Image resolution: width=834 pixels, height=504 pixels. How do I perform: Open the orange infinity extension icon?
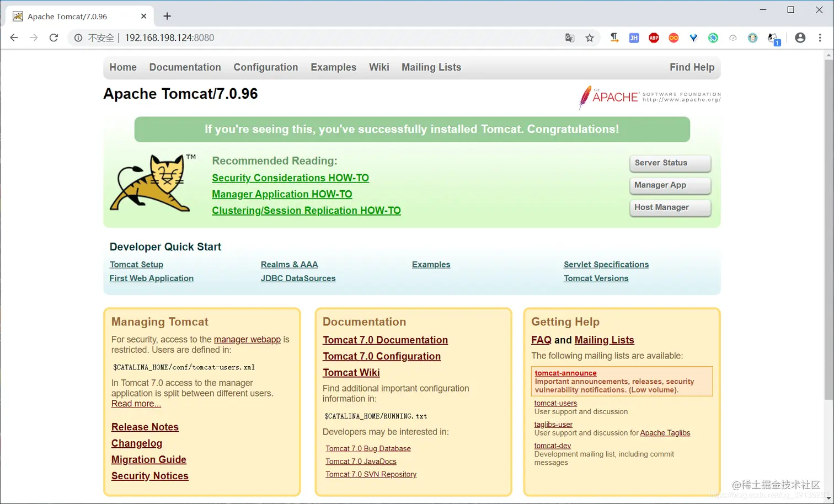click(x=673, y=37)
